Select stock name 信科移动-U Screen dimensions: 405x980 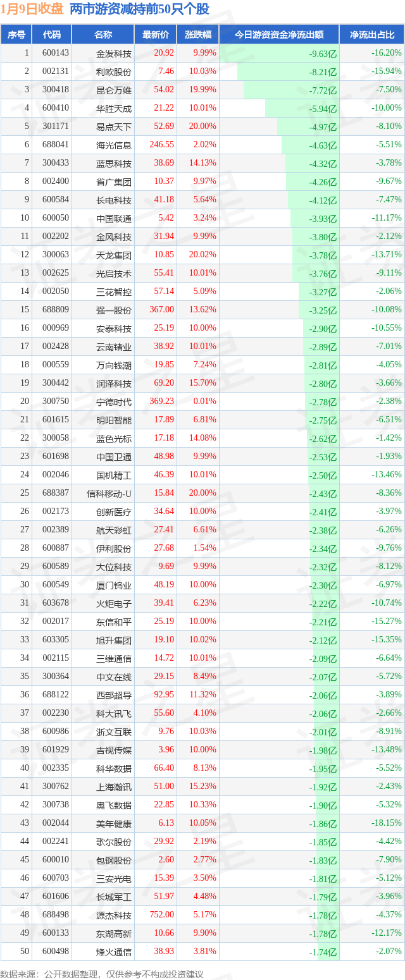(109, 493)
